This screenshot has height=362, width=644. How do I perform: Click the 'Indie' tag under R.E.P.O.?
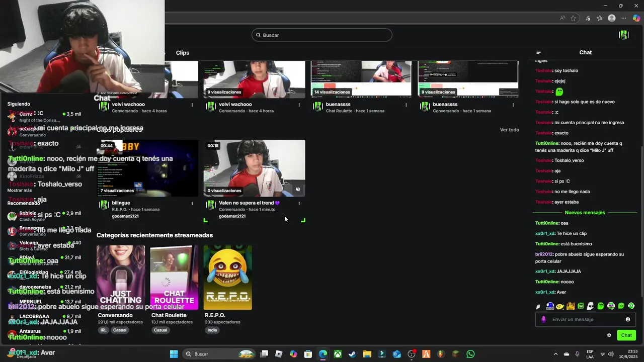[212, 330]
